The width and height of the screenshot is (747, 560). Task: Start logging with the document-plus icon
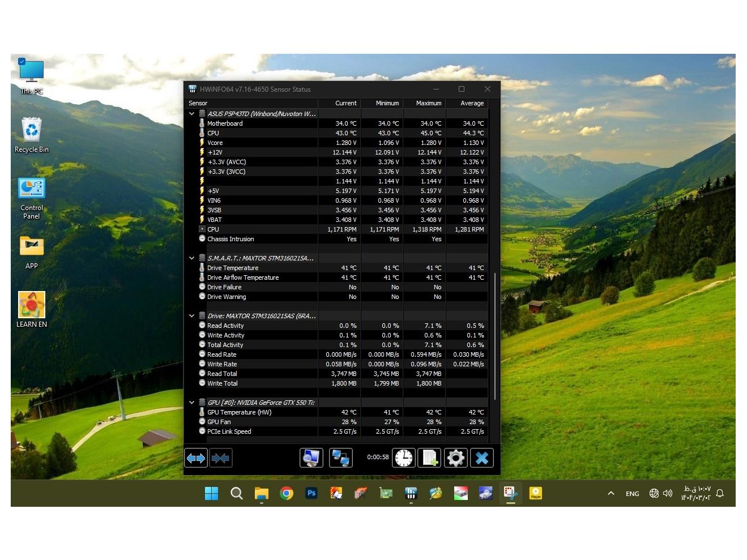click(x=429, y=458)
